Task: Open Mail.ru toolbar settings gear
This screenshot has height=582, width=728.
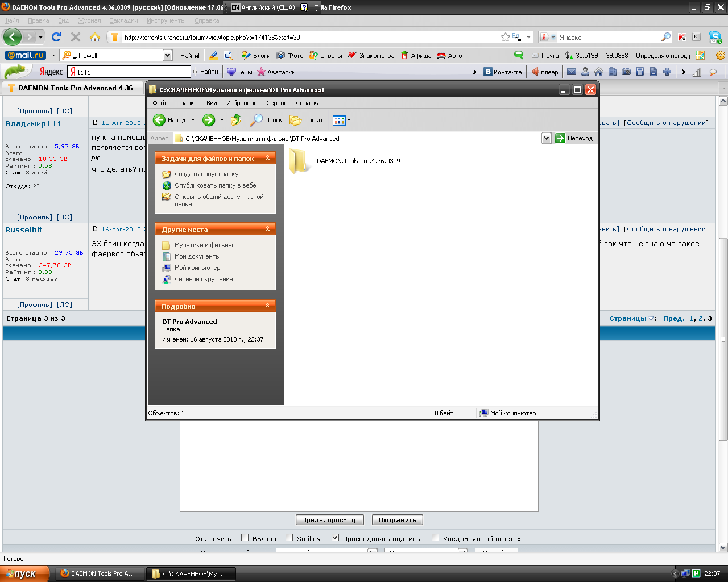Action: 721,55
